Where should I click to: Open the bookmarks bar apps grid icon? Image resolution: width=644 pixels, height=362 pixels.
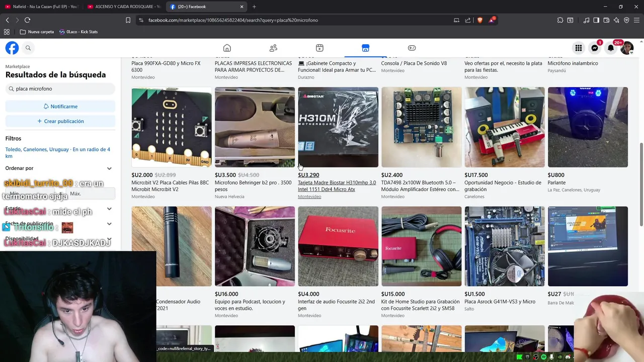(x=7, y=32)
